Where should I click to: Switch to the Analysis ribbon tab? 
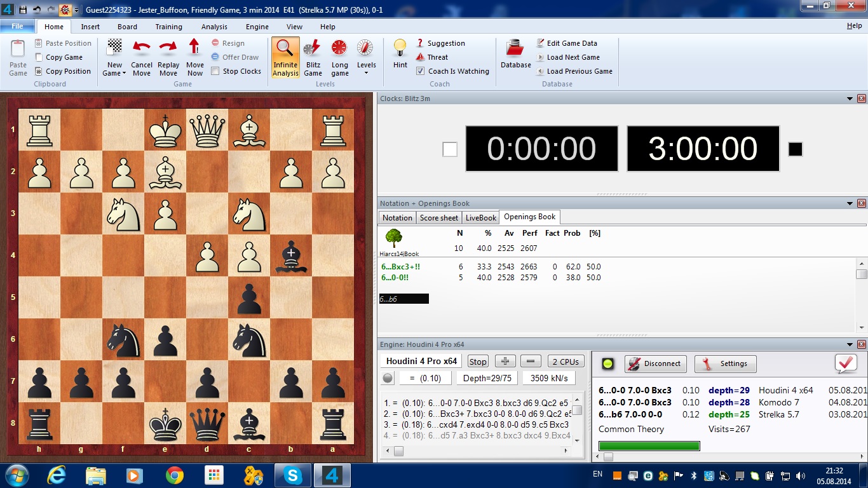[x=214, y=27]
